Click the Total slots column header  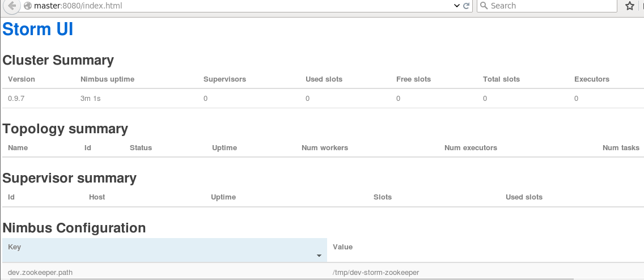pos(502,79)
